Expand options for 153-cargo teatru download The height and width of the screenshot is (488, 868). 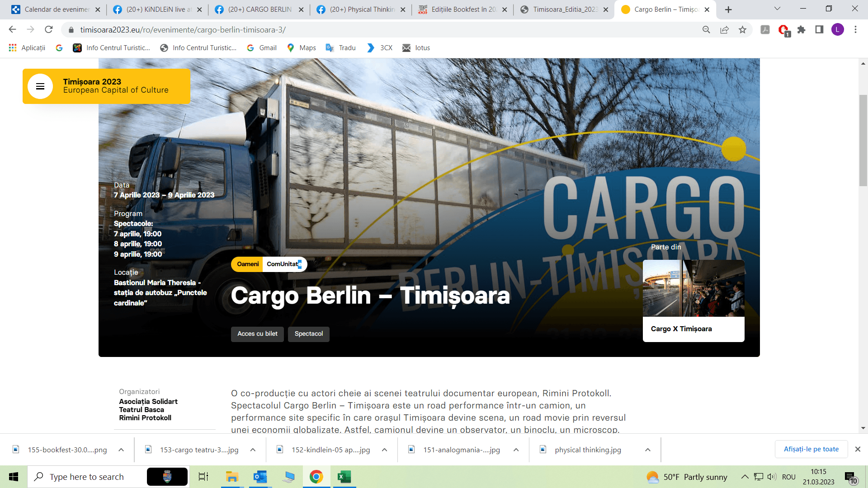tap(253, 450)
